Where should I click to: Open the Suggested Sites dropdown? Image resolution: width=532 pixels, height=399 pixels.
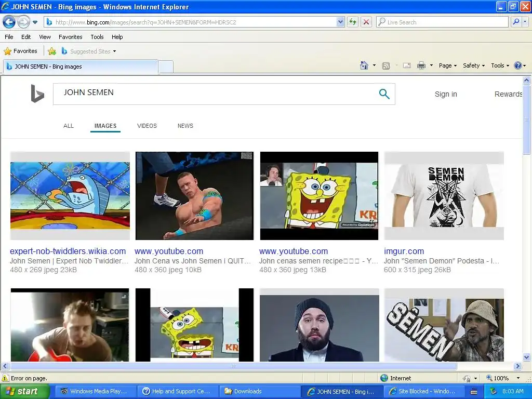click(89, 51)
